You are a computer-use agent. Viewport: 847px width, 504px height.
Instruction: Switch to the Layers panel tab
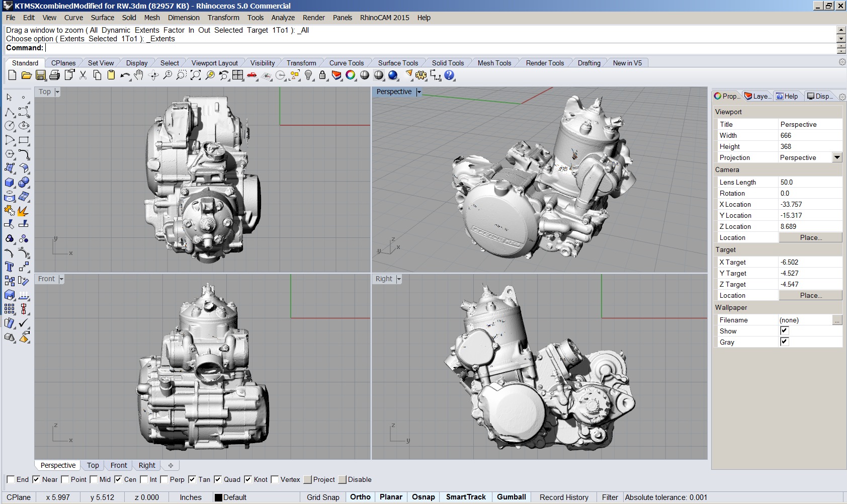pyautogui.click(x=757, y=96)
